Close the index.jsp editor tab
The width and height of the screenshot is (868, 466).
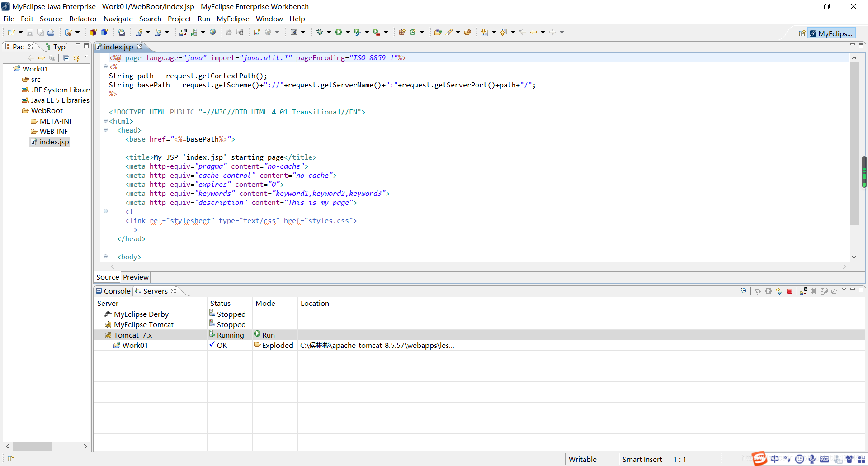point(139,47)
